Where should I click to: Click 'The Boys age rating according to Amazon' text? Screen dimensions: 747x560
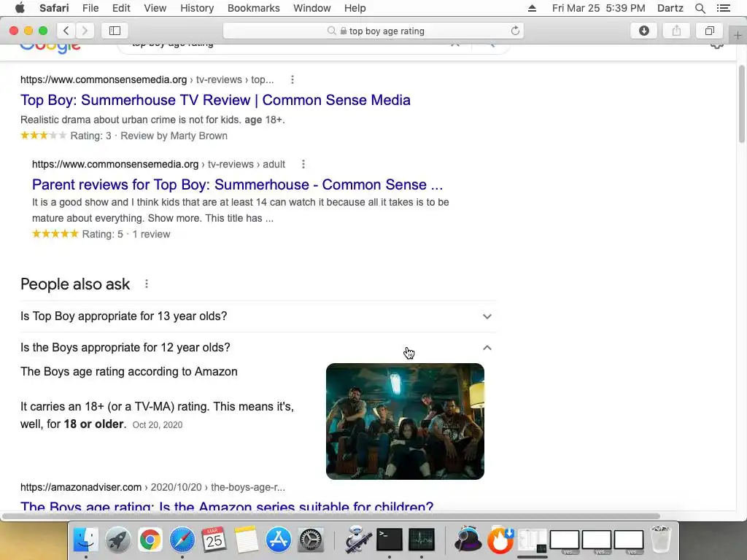128,371
